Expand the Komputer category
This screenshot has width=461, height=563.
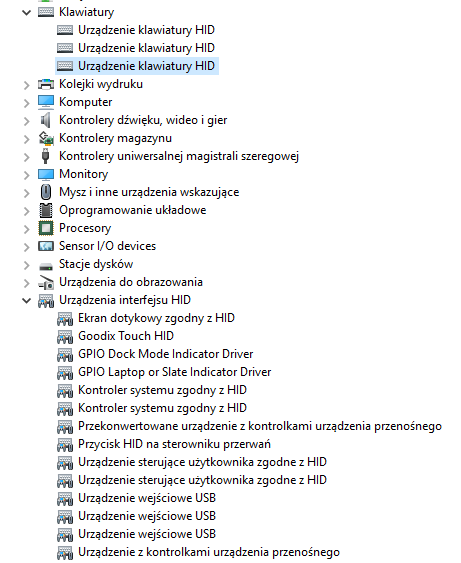27,103
